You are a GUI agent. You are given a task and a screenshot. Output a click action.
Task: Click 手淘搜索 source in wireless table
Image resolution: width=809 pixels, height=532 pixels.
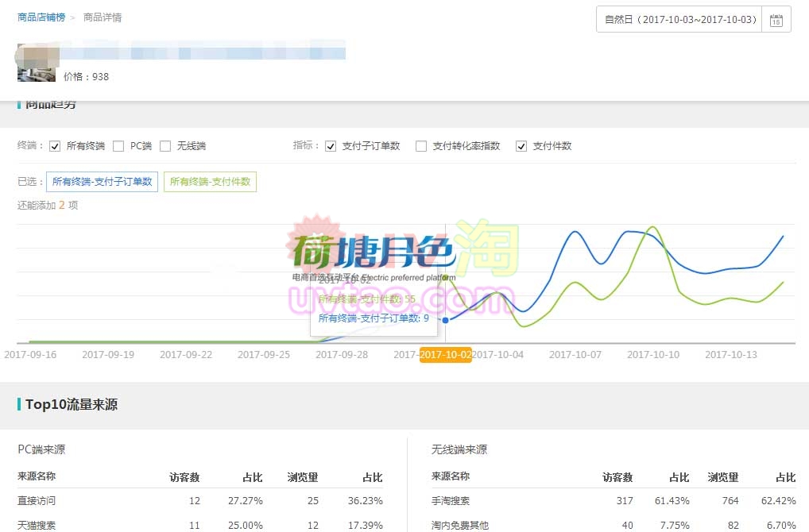coord(450,501)
